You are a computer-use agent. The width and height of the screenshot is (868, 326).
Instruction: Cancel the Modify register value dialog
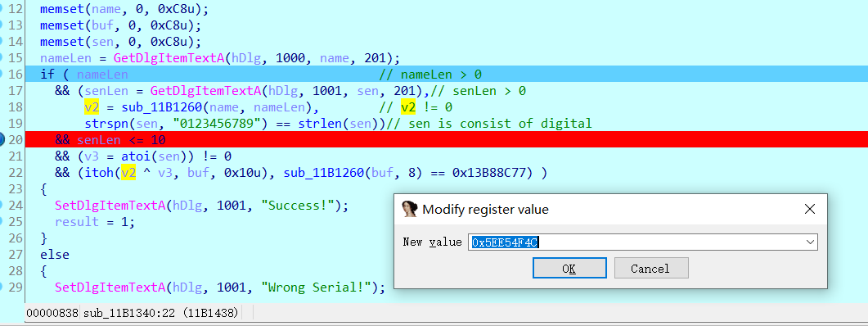[x=651, y=269]
